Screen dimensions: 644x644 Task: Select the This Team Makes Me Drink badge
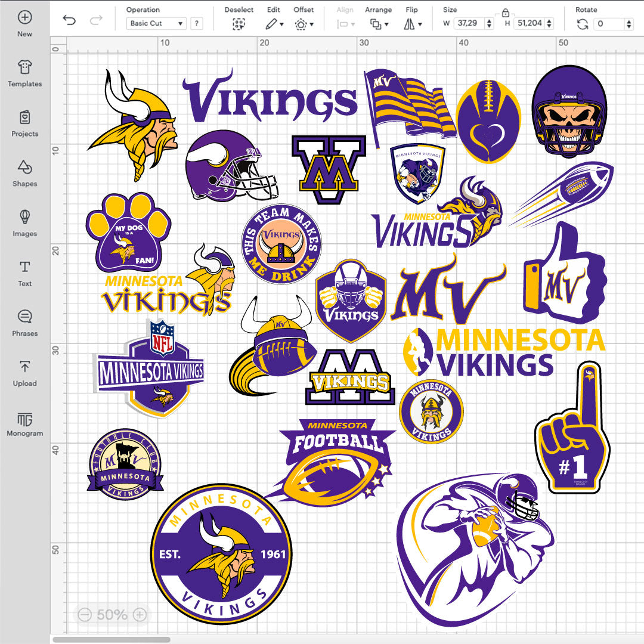(x=281, y=244)
